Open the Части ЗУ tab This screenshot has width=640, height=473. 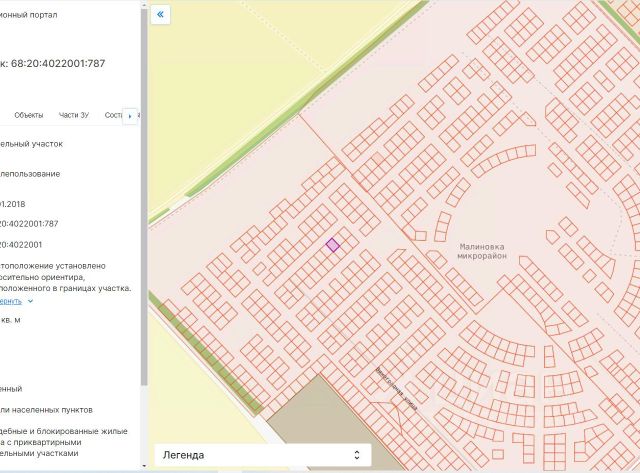[x=74, y=115]
